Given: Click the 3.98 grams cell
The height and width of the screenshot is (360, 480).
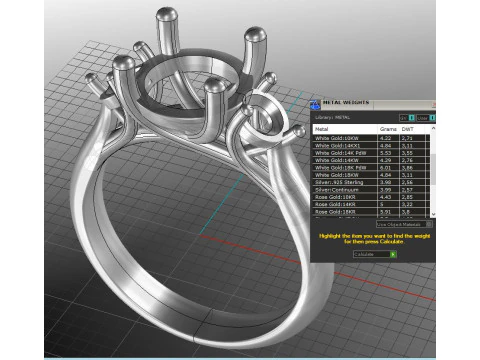Looking at the screenshot, I should 388,182.
